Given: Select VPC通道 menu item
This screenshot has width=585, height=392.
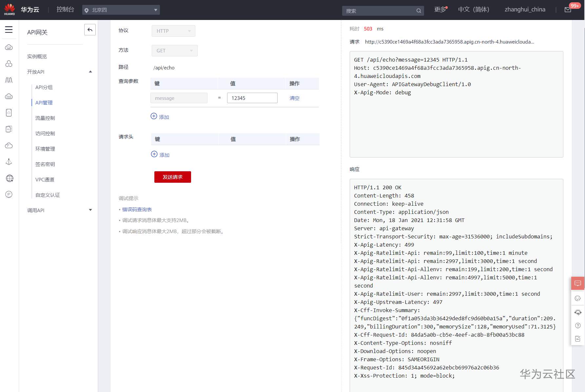Looking at the screenshot, I should 45,179.
